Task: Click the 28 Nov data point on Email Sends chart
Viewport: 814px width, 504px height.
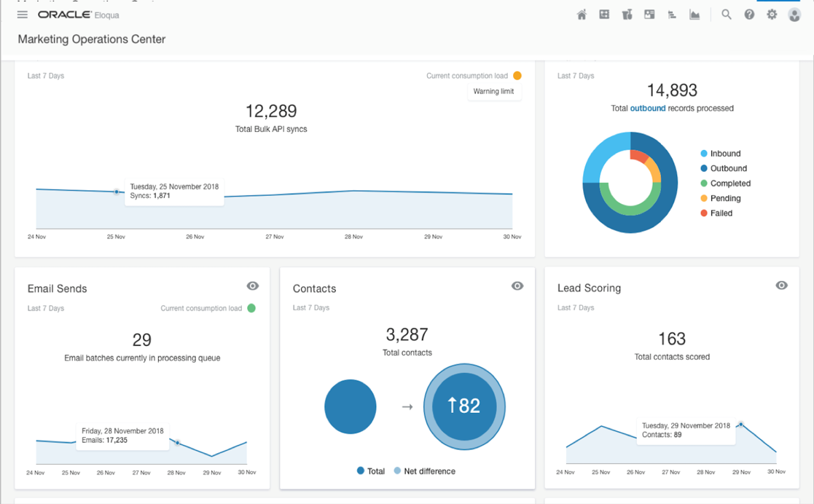Action: click(178, 443)
